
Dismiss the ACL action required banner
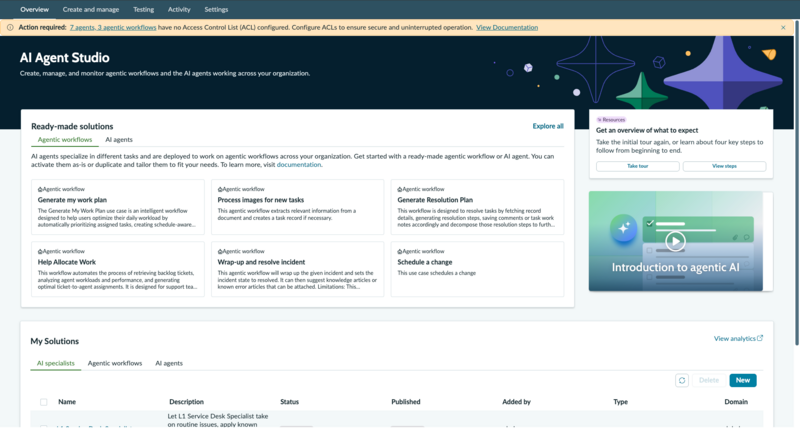tap(783, 28)
